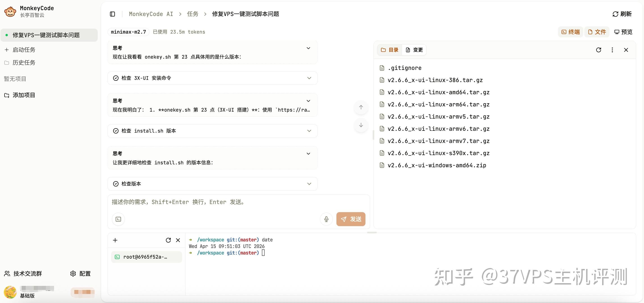
Task: Click terminal icon below message input
Action: pos(118,219)
